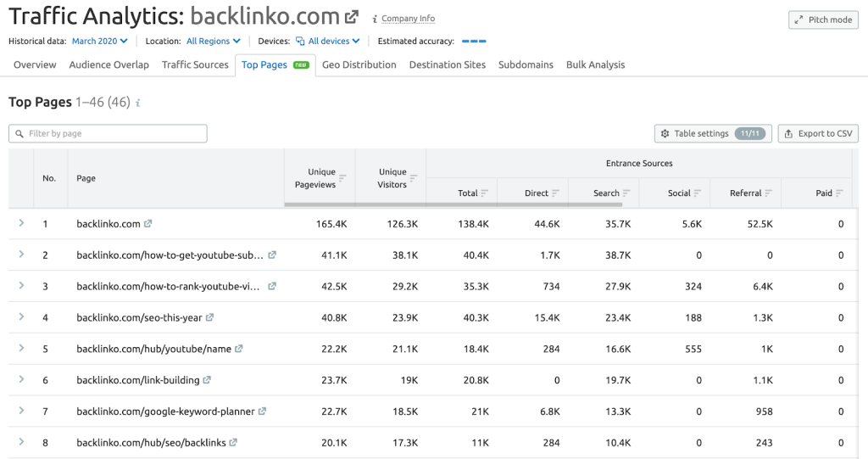Click the devices icon beside All devices
This screenshot has width=868, height=459.
(300, 41)
